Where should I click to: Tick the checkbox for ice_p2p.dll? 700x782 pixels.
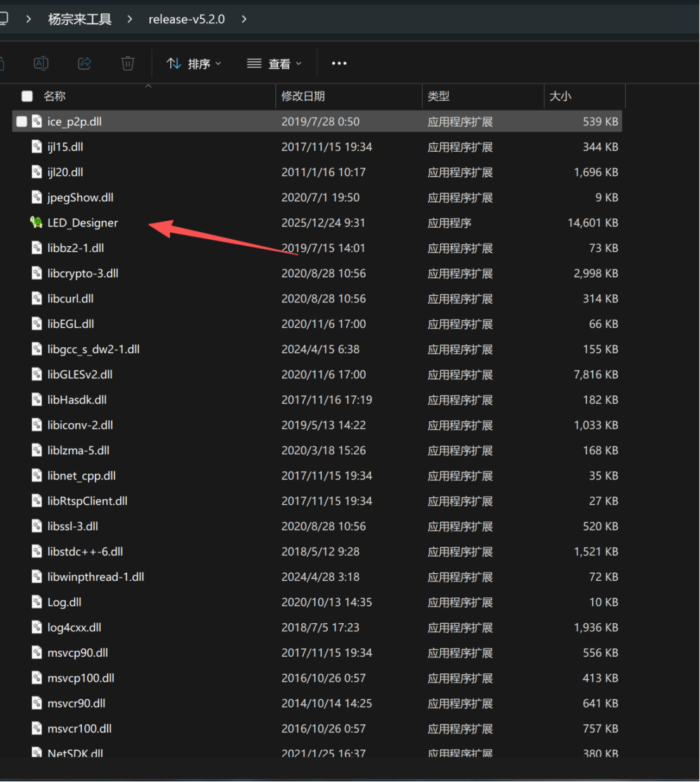point(22,121)
